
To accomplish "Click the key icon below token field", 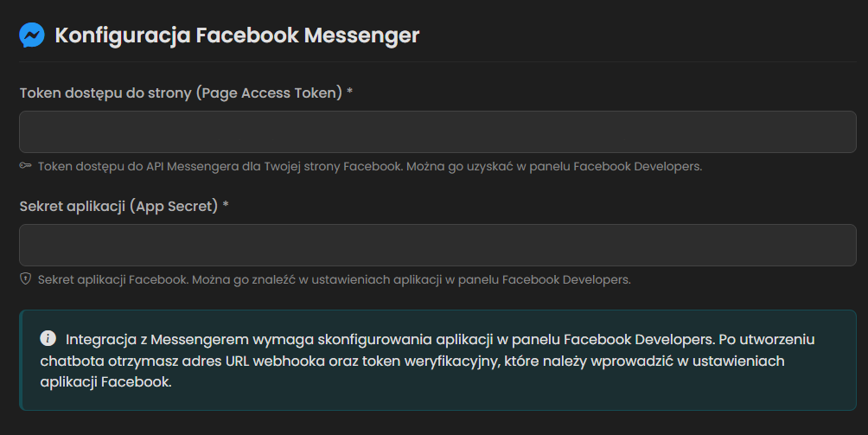I will tap(25, 166).
